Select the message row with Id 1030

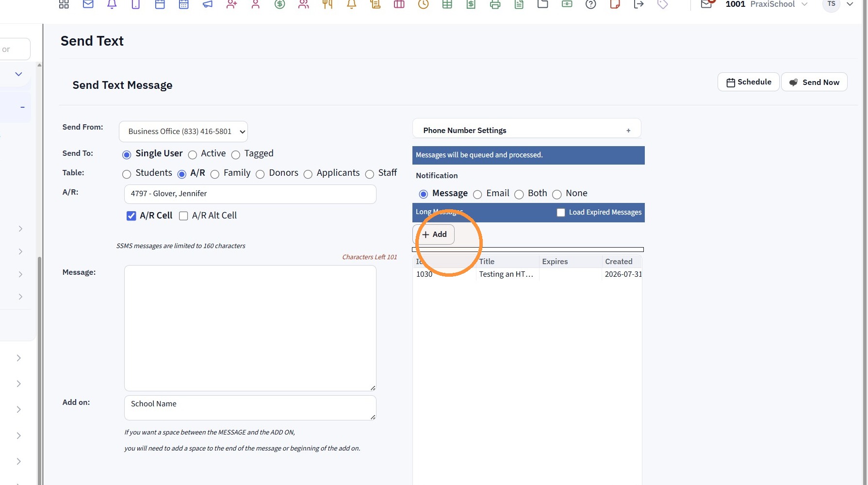tap(527, 274)
